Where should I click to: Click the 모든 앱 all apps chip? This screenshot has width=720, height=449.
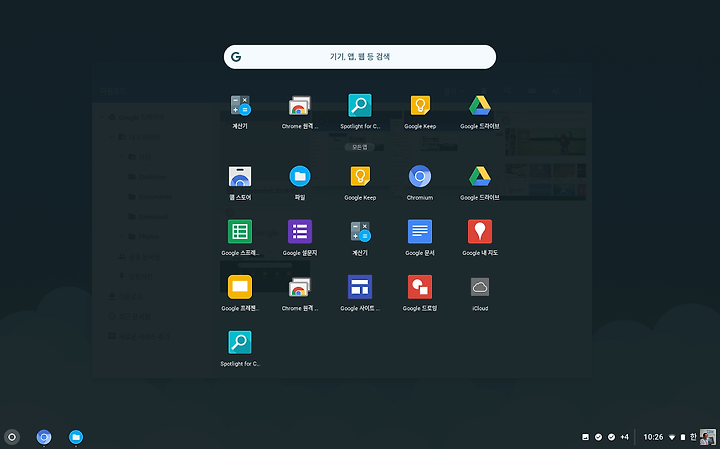(360, 147)
